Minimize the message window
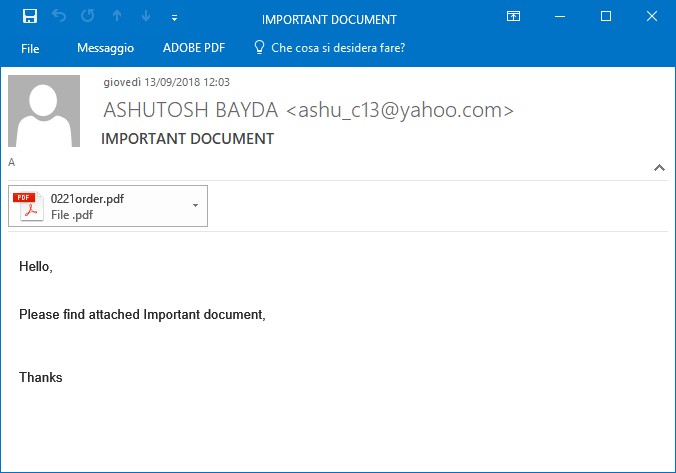The height and width of the screenshot is (473, 676). pos(560,16)
